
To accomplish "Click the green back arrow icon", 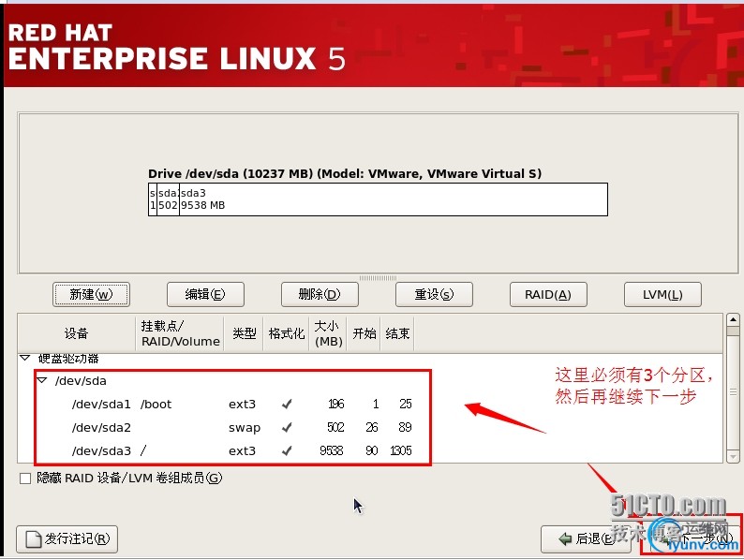I will 565,539.
